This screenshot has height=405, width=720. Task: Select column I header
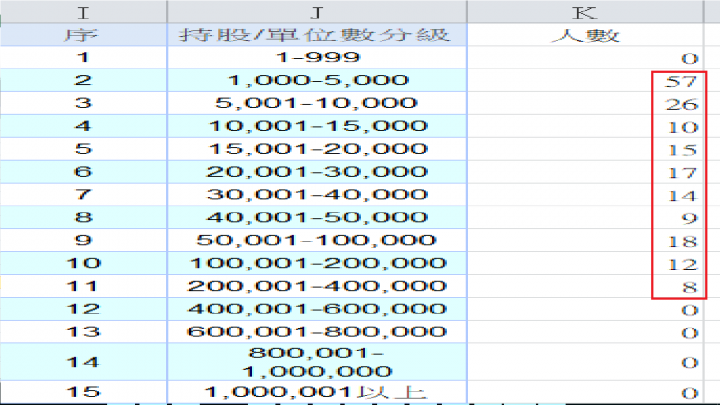click(x=83, y=11)
